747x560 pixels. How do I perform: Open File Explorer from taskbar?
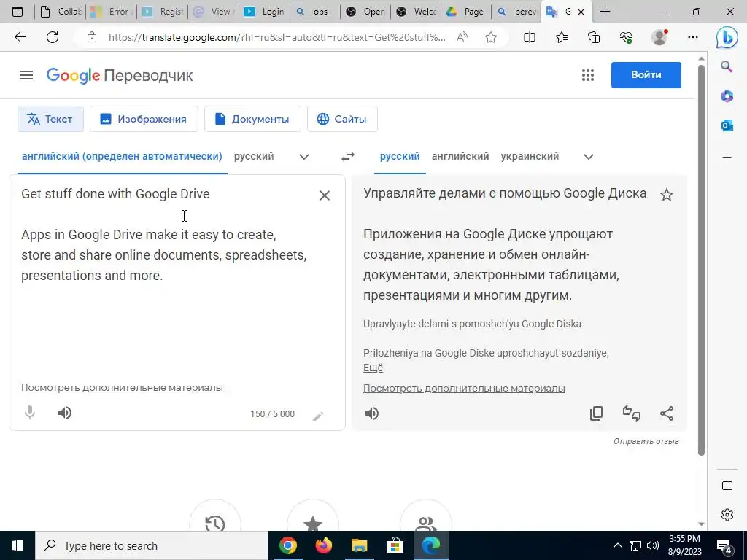[359, 545]
